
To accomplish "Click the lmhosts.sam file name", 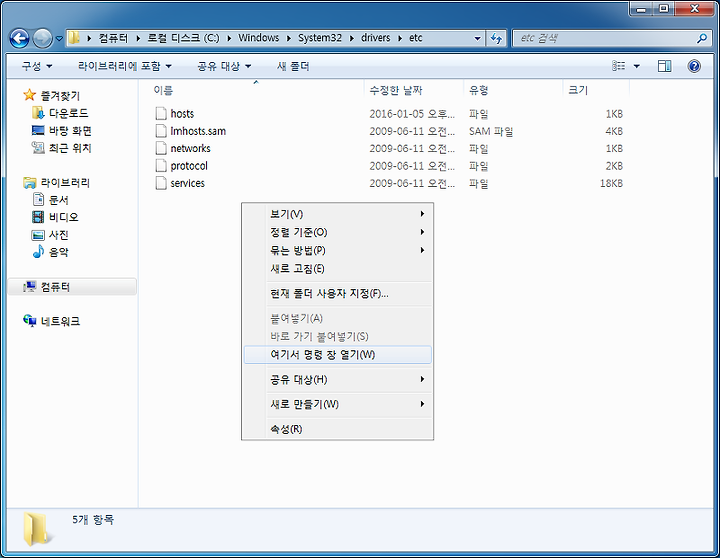I will 198,131.
